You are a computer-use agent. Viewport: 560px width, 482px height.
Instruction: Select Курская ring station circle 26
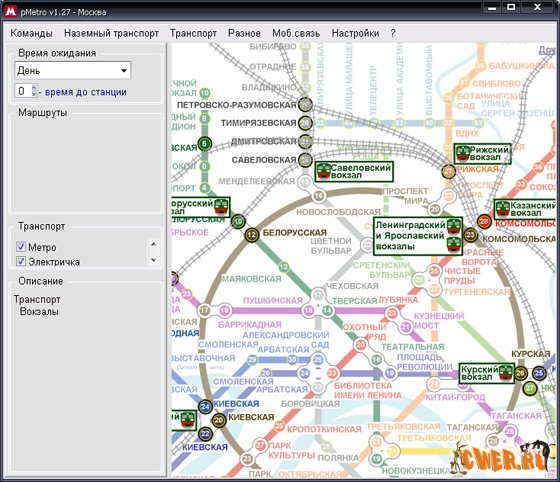(521, 373)
